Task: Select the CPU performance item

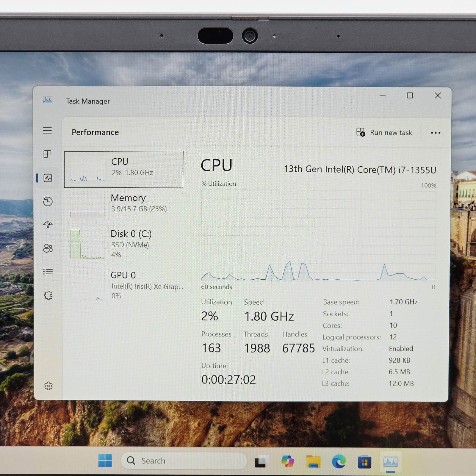Action: tap(124, 169)
